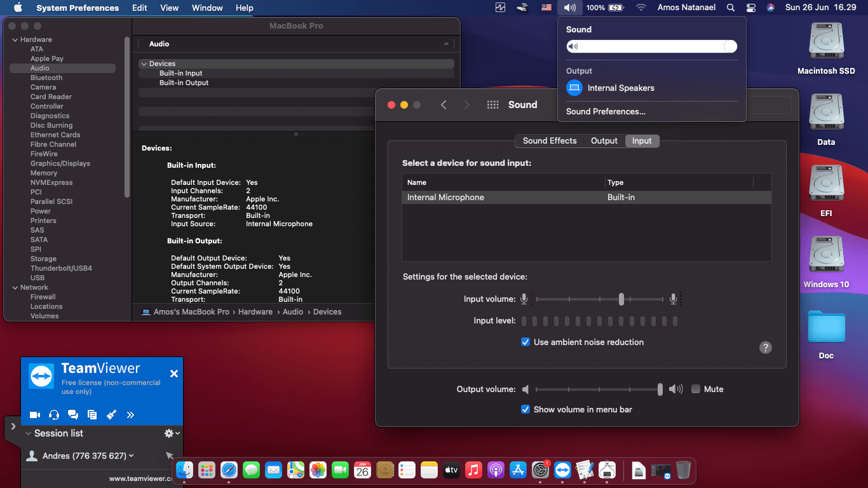This screenshot has height=488, width=868.
Task: Toggle Use ambient noise reduction checkbox
Action: point(526,342)
